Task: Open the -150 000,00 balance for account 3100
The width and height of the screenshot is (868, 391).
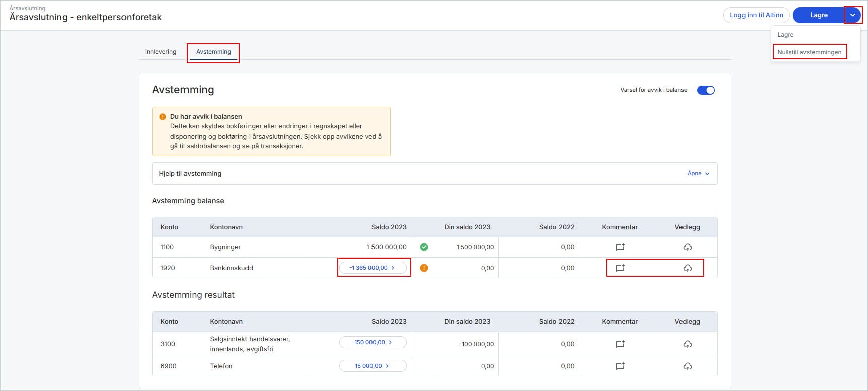Action: (373, 342)
